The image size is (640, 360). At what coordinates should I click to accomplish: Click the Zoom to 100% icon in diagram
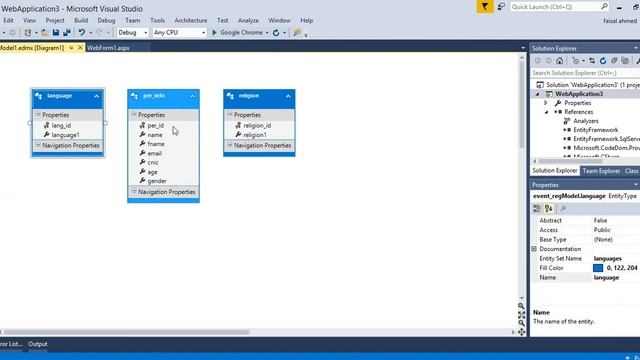pos(521,315)
